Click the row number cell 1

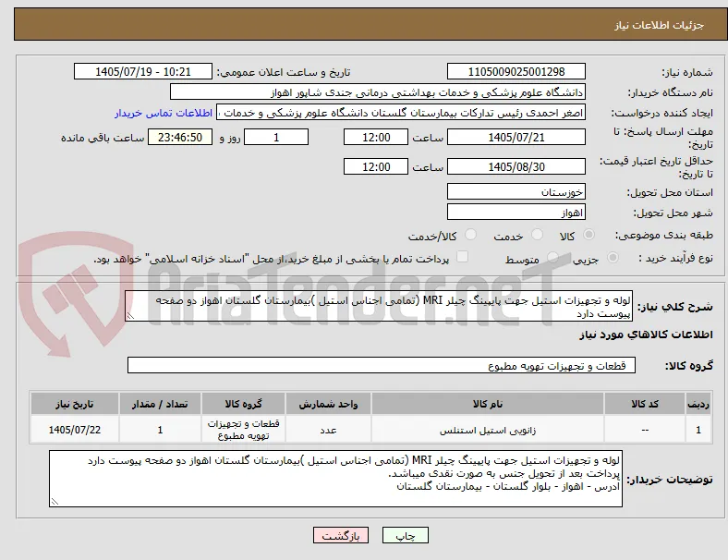(x=698, y=430)
